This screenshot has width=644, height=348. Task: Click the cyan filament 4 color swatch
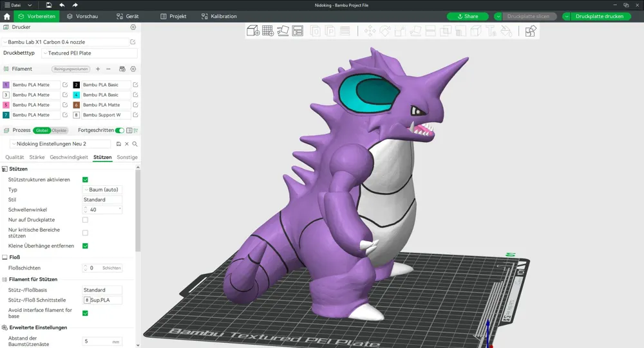[77, 95]
